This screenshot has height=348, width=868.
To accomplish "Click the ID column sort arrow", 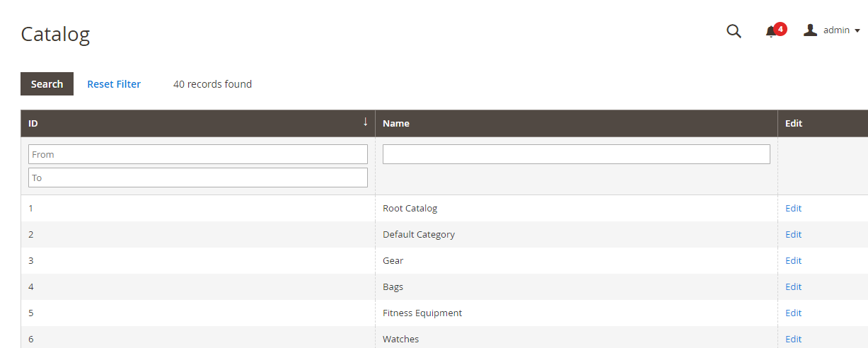I will coord(365,122).
